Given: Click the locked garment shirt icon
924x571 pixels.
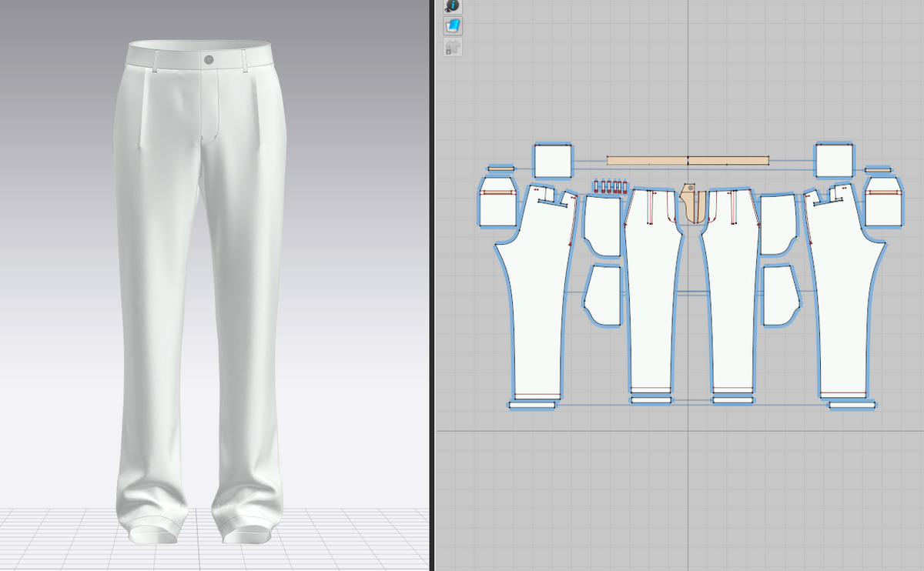Looking at the screenshot, I should coord(452,47).
